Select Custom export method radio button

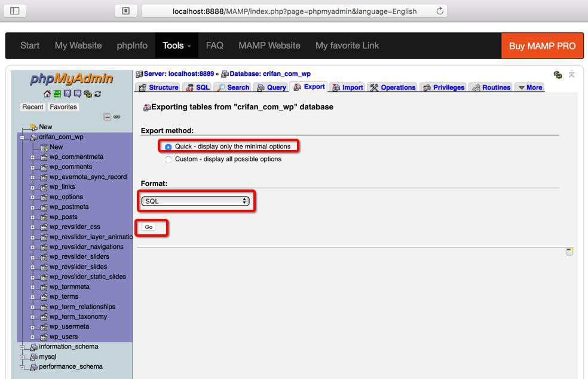169,160
